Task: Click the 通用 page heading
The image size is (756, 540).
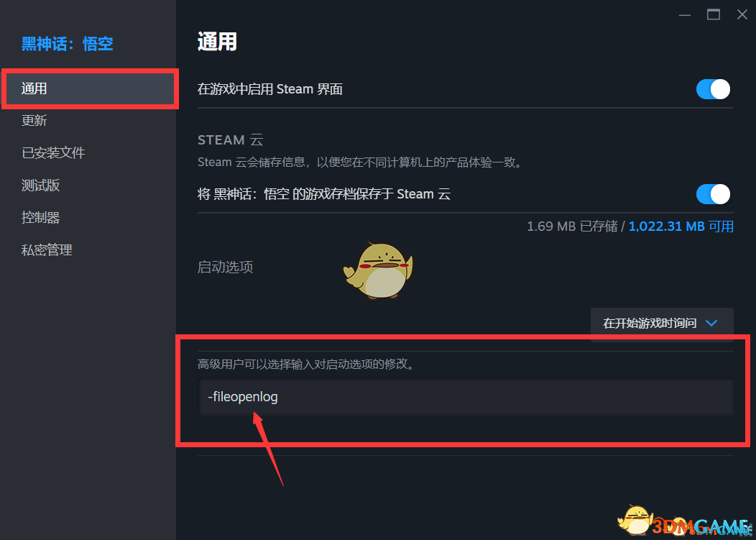Action: pos(217,42)
